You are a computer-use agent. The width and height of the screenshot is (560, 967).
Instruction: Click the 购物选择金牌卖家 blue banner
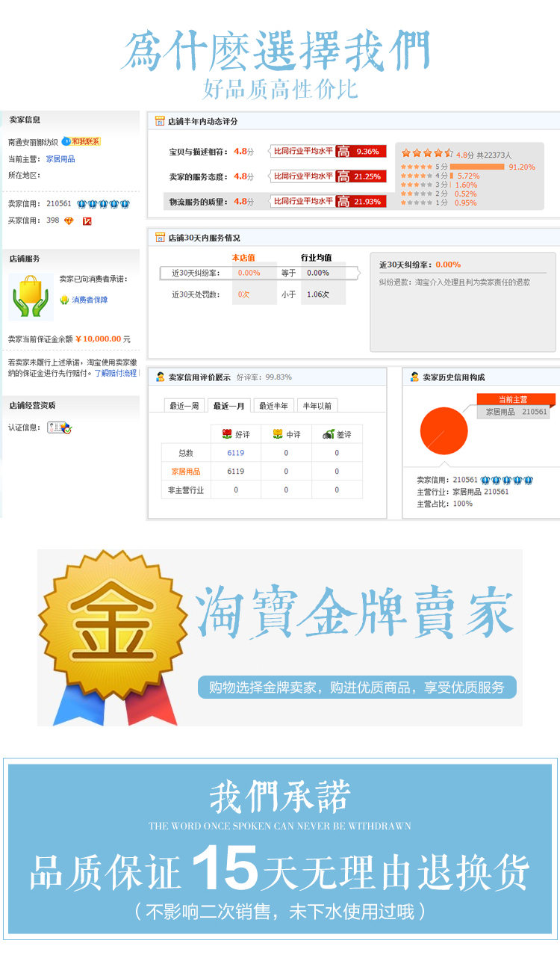pyautogui.click(x=357, y=687)
